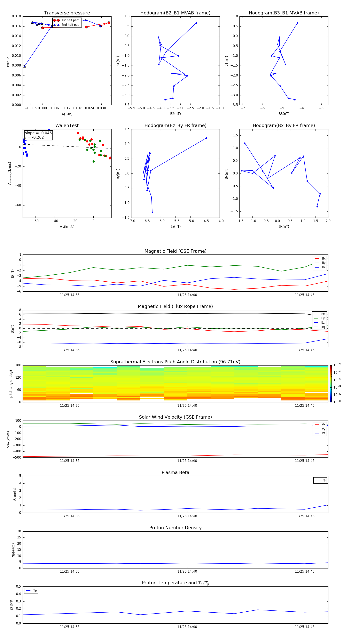The height and width of the screenshot is (644, 351).
Task: Click the pitch angle distribution colorbar
Action: [331, 384]
